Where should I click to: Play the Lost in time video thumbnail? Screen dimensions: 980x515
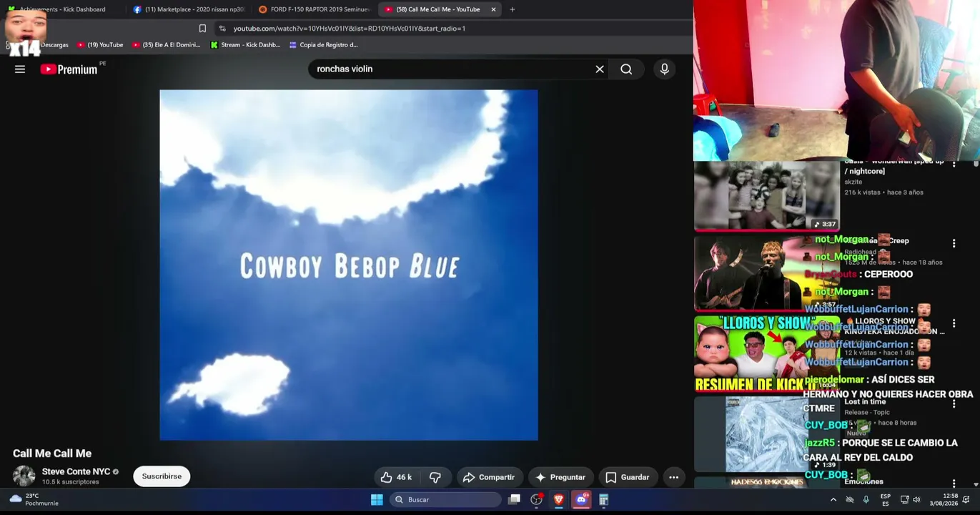[x=766, y=434]
